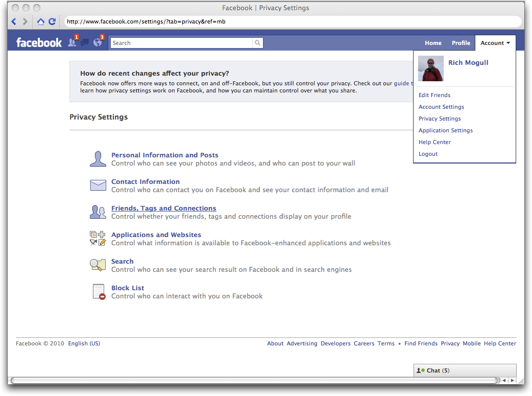532x396 pixels.
Task: Open the Block List link
Action: click(128, 288)
